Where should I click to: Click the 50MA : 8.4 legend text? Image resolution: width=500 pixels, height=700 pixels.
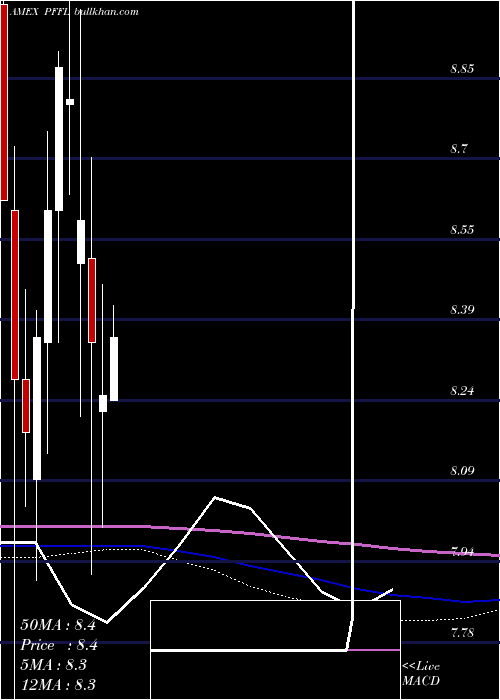pos(58,625)
